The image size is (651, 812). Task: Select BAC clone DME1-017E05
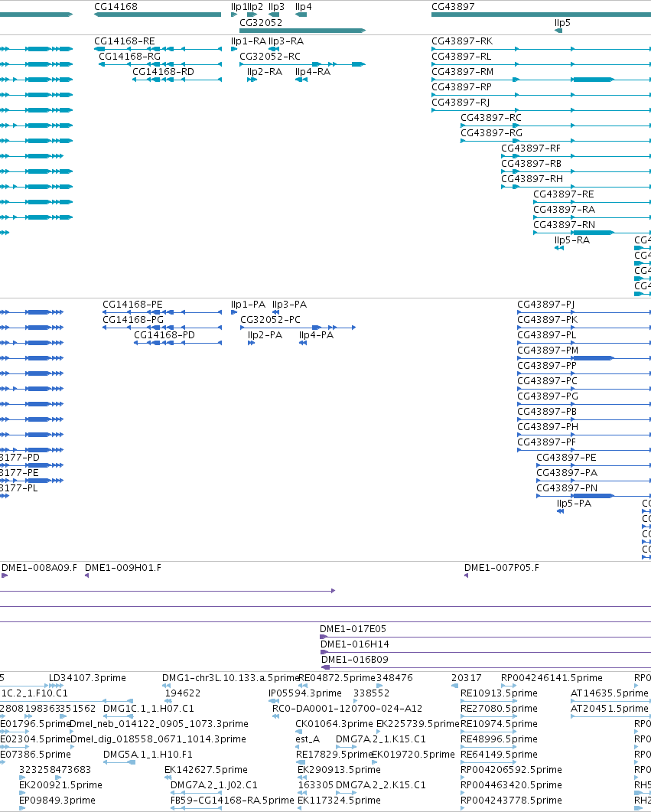tap(353, 628)
